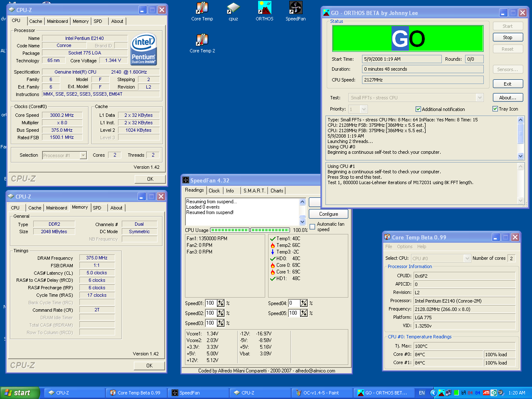The width and height of the screenshot is (532, 399).
Task: Open the Charts tab in SpeedFan
Action: tap(277, 191)
